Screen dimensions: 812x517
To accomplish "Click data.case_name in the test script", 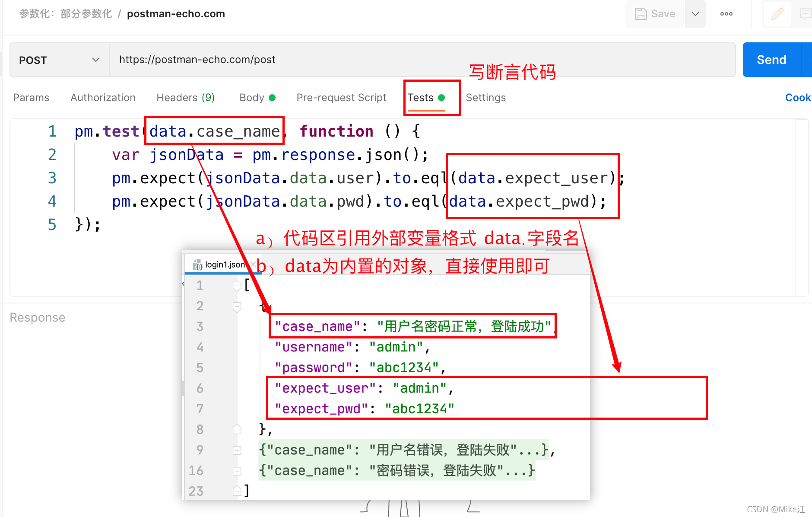I will coord(215,131).
